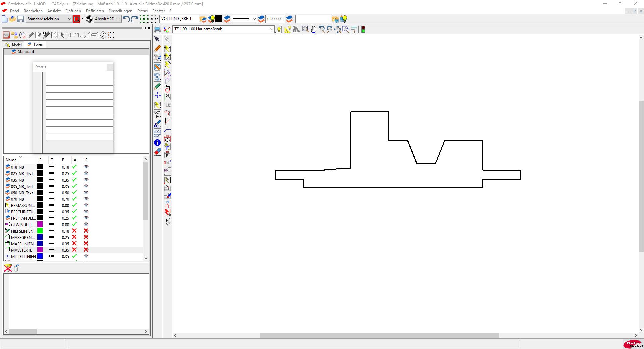Select the orange pencil drawing tool
Screen dimensions: 644x349
[x=157, y=49]
